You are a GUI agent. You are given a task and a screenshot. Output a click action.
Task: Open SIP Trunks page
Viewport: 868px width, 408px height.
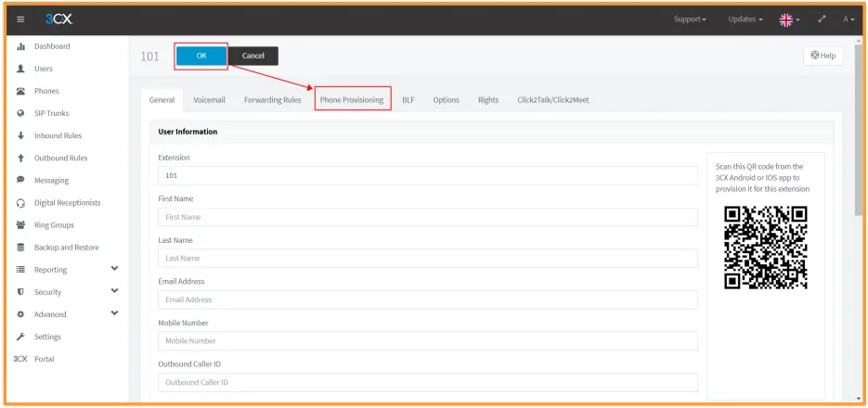51,113
